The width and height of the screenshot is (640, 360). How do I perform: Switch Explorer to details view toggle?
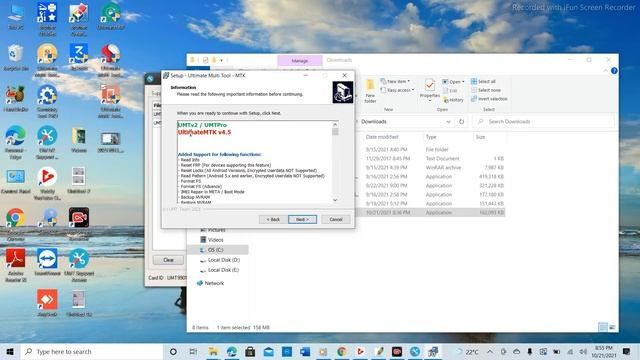pyautogui.click(x=603, y=327)
